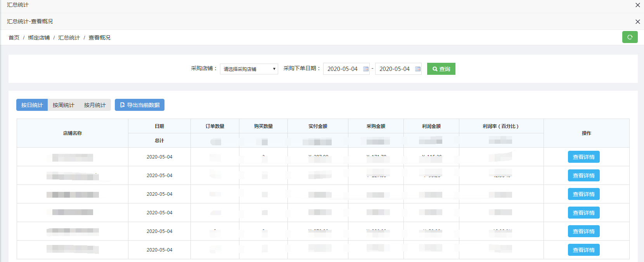The image size is (644, 262).
Task: Click the 利润率(百分比) column header
Action: pyautogui.click(x=501, y=126)
